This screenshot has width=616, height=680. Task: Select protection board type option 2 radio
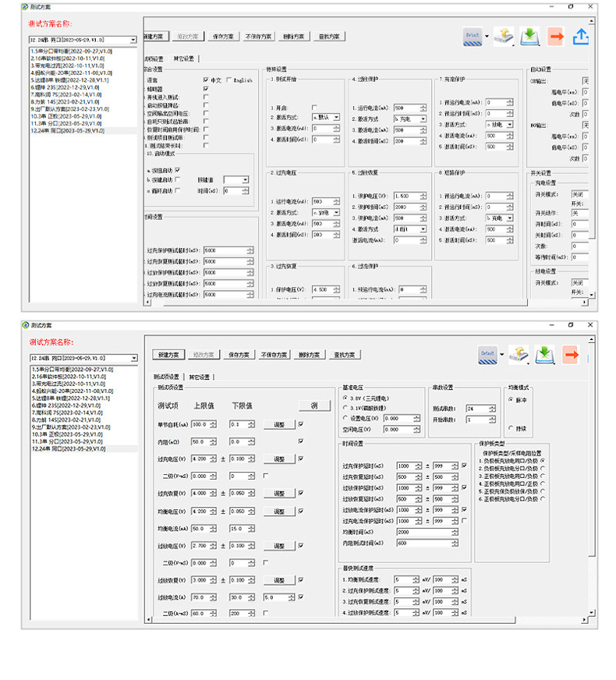pos(543,469)
